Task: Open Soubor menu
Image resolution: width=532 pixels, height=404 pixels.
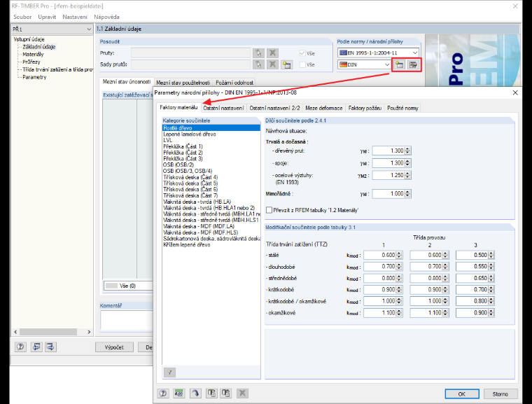Action: (x=22, y=17)
